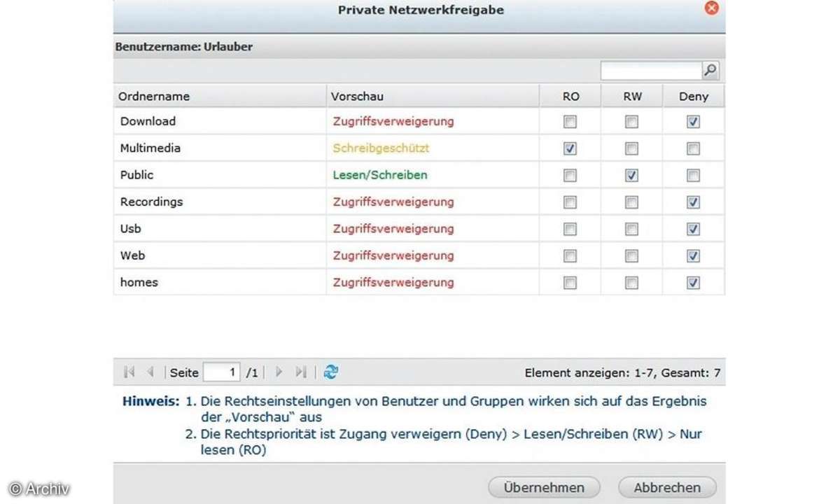The image size is (840, 504).
Task: Click the Abbrechen button
Action: point(667,487)
